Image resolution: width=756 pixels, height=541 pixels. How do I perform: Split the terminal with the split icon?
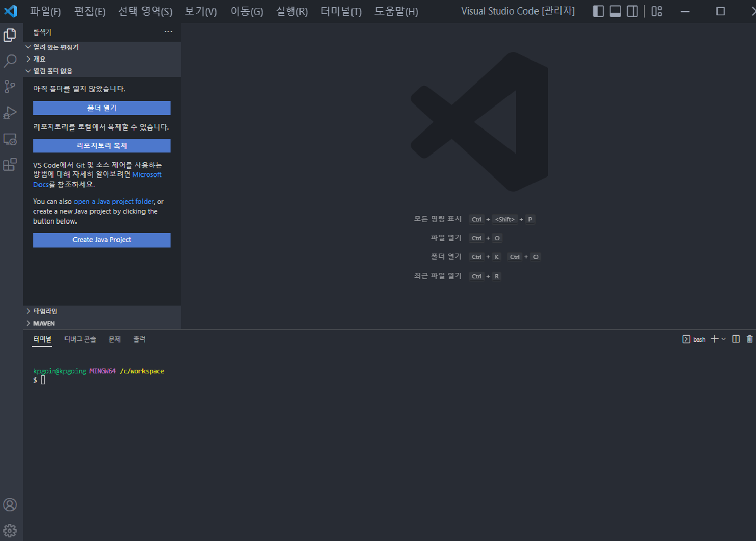[x=736, y=339]
